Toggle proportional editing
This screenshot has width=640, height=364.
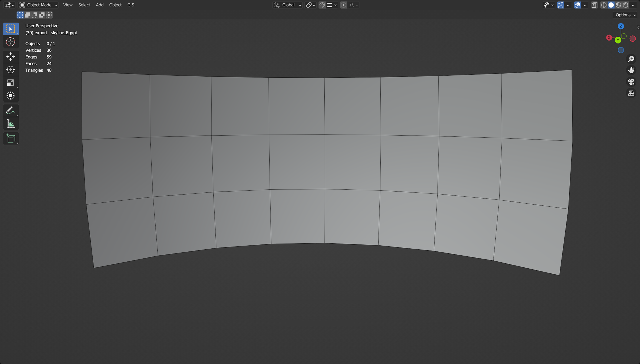point(344,5)
